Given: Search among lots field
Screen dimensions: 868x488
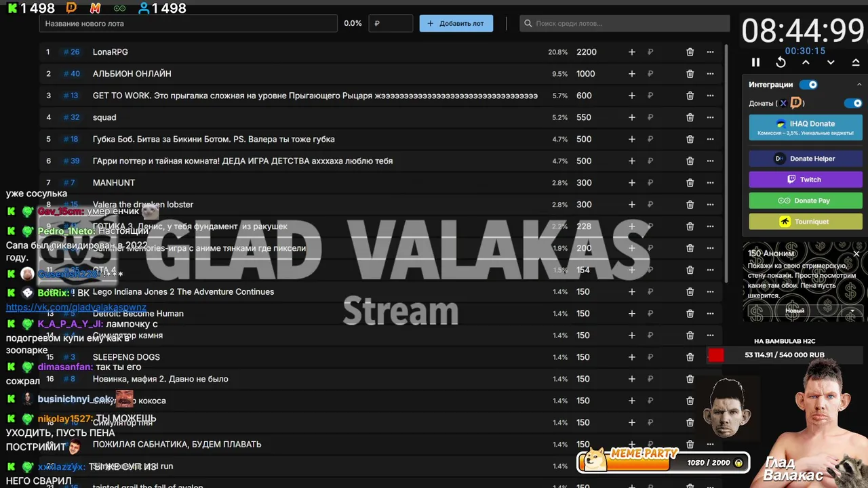Looking at the screenshot, I should click(x=625, y=23).
